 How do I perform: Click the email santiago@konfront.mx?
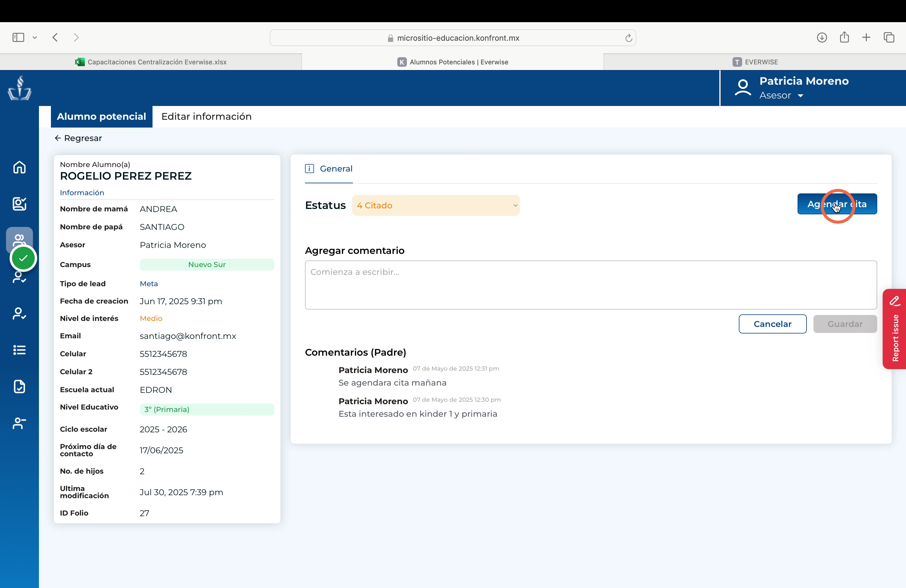[x=188, y=336]
